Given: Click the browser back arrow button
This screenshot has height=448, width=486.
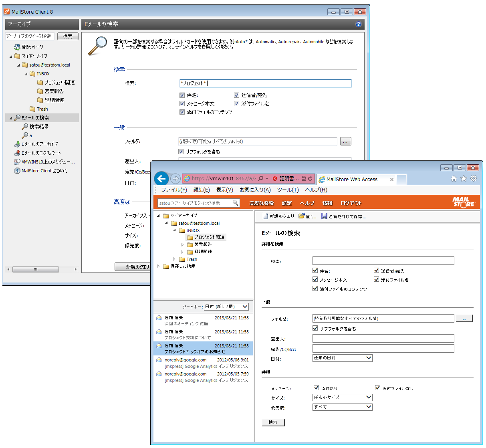Looking at the screenshot, I should [161, 179].
